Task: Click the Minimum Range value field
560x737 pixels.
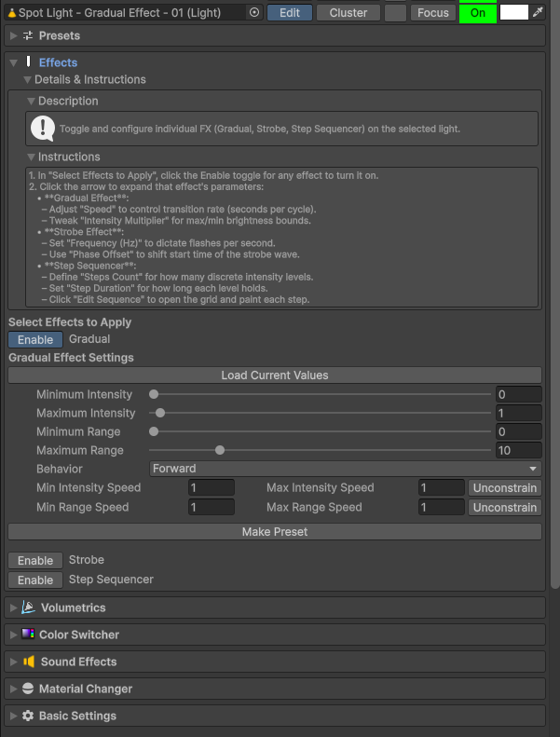Action: 519,431
